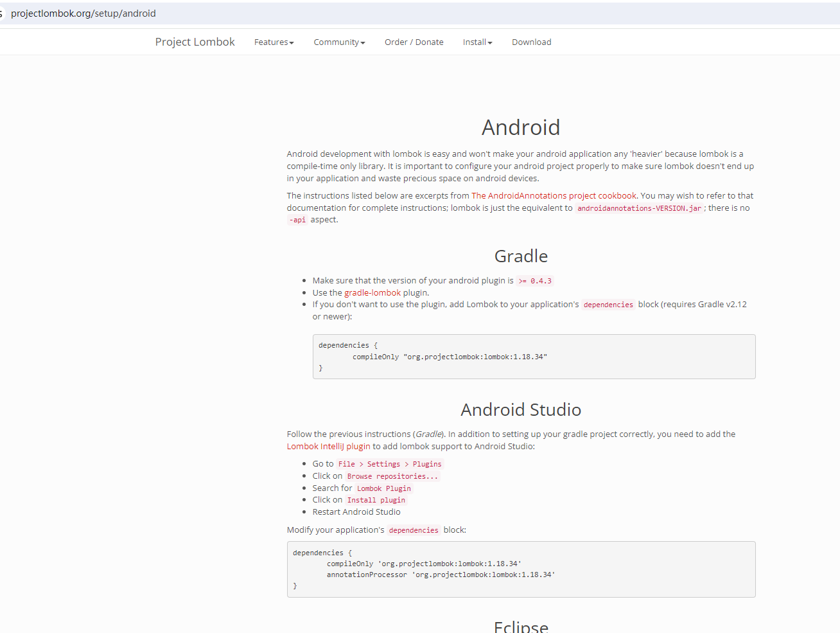Screen dimensions: 840x633
Task: Click the Eclipse section heading
Action: [x=521, y=625]
